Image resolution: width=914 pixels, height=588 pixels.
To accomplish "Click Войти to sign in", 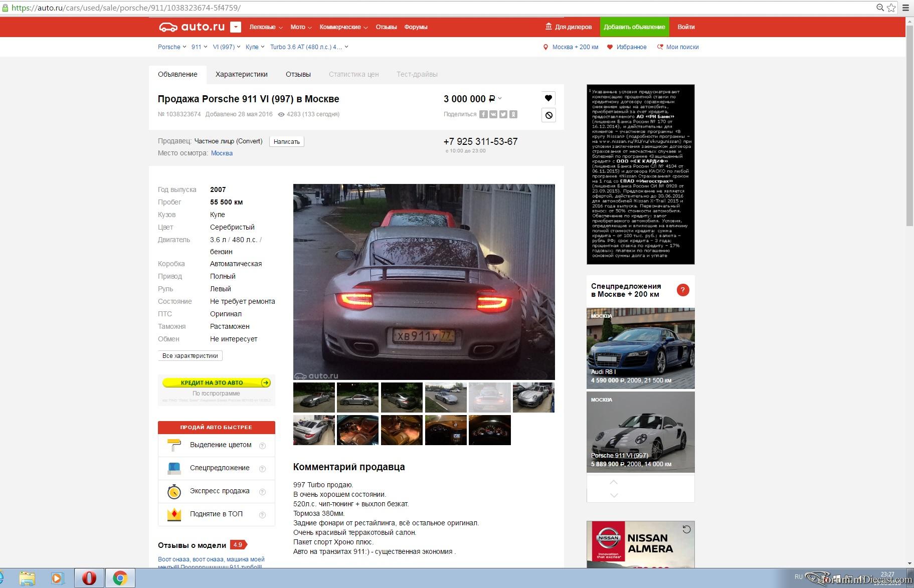I will click(x=686, y=27).
